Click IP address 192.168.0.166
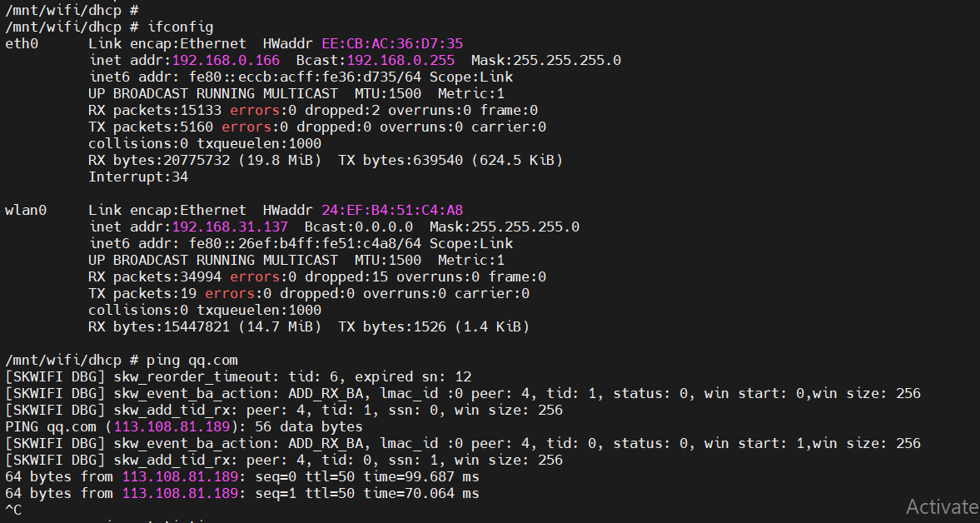The height and width of the screenshot is (523, 980). 226,60
